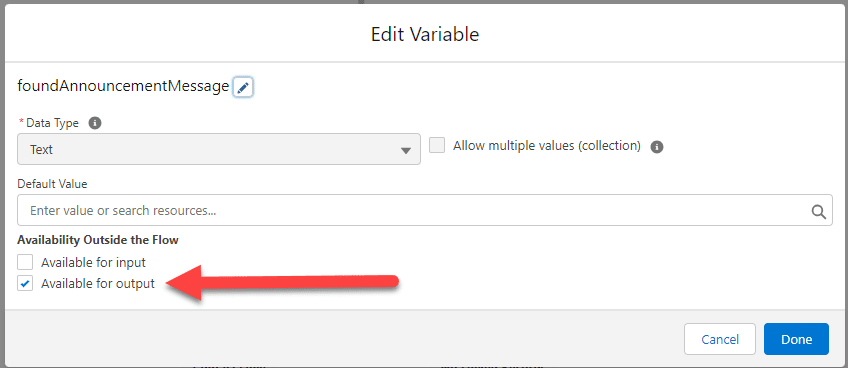Screen dimensions: 848x368
Task: Uncheck the Available for output box
Action: (x=25, y=283)
